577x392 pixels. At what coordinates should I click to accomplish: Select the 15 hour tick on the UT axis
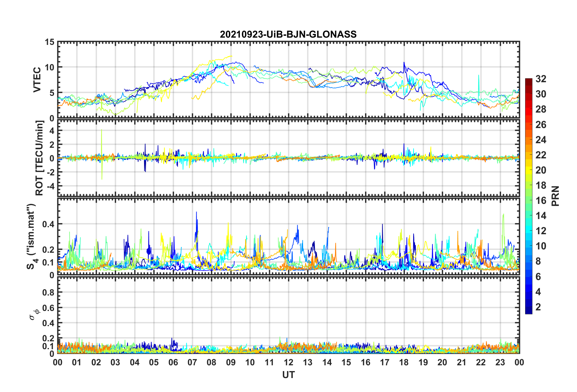(346, 362)
